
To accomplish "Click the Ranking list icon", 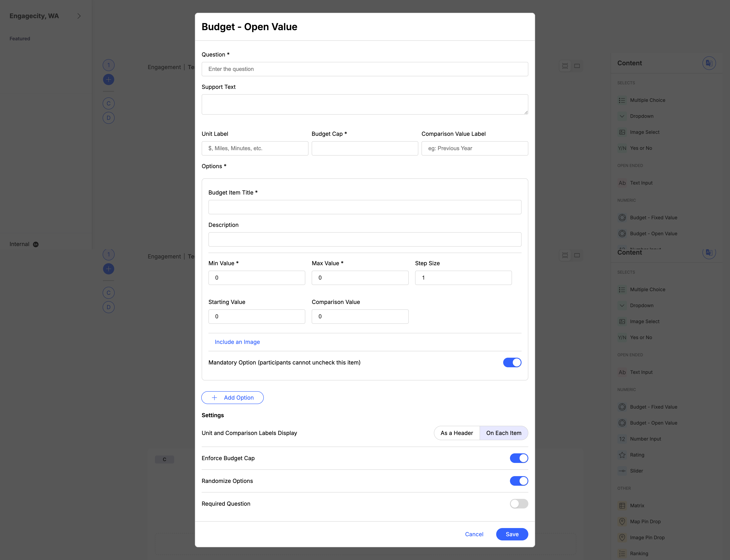I will (x=622, y=553).
